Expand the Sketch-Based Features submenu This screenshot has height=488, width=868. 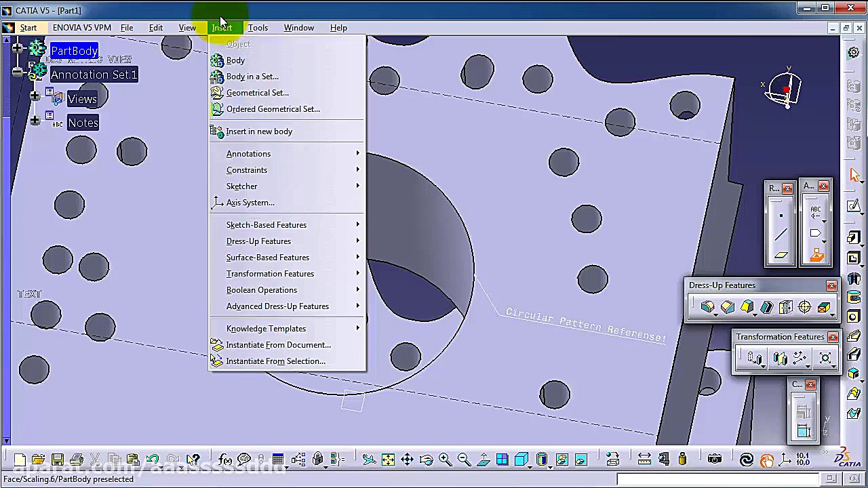point(267,224)
